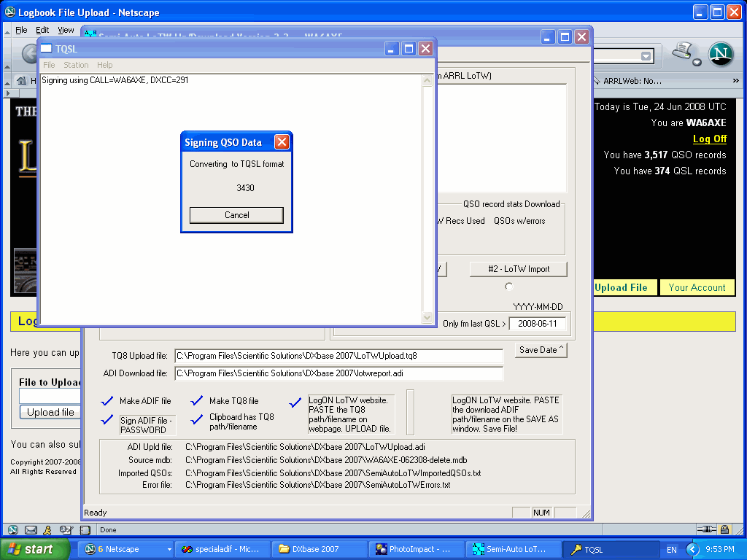Switch to Semi-Auto LoTW taskbar button
The image size is (747, 560).
514,549
